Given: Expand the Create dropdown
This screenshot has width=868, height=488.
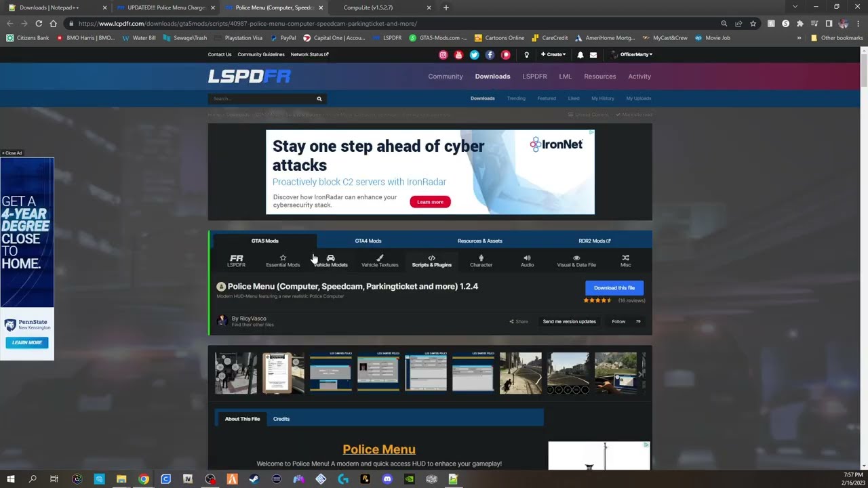Looking at the screenshot, I should click(x=553, y=55).
